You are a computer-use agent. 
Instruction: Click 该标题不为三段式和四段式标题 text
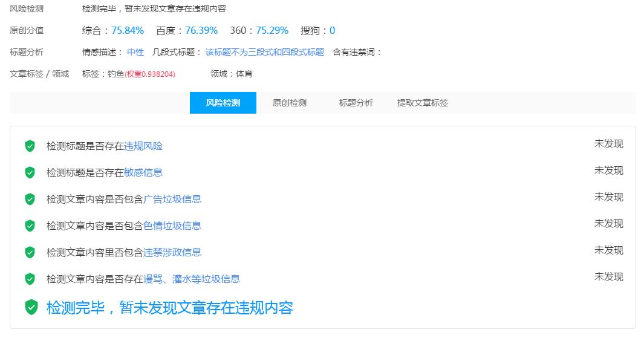coord(265,52)
